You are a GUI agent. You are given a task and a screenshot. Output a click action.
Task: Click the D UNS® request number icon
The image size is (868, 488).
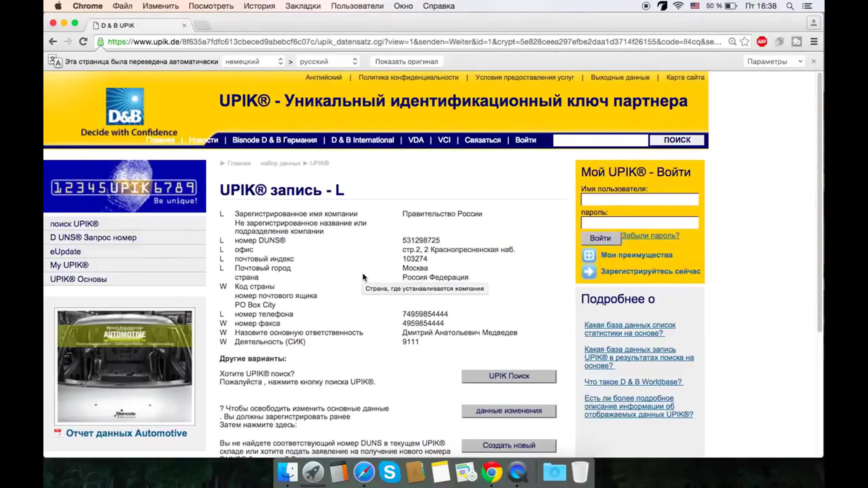[x=93, y=237]
